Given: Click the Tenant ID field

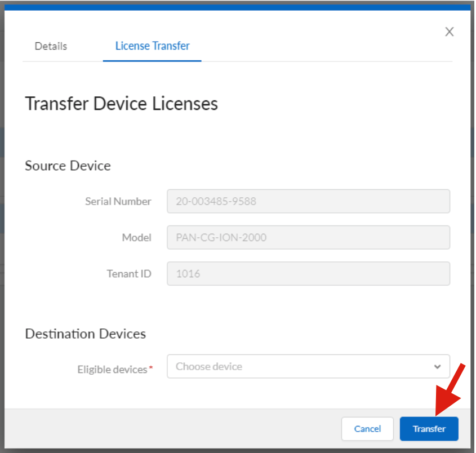Looking at the screenshot, I should pos(308,273).
